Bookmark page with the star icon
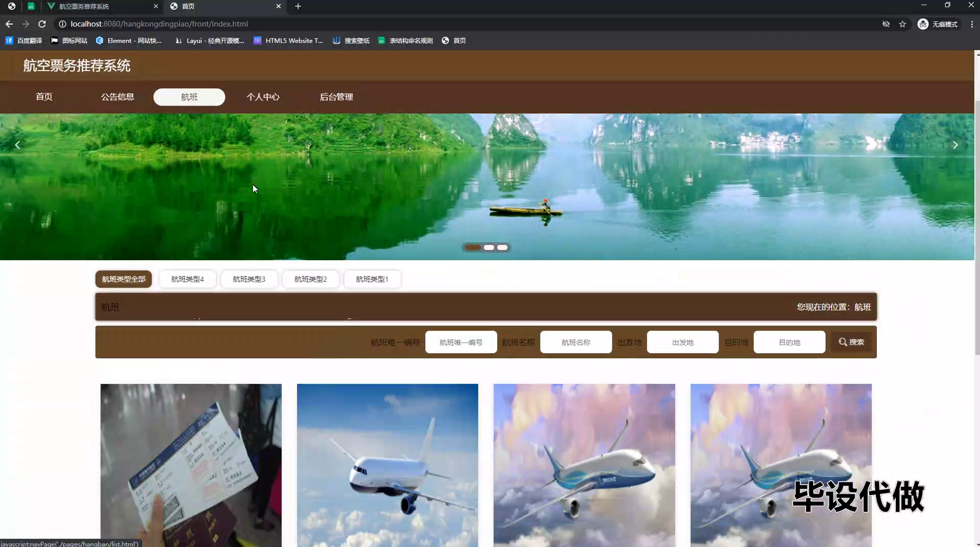The image size is (980, 547). pos(902,24)
